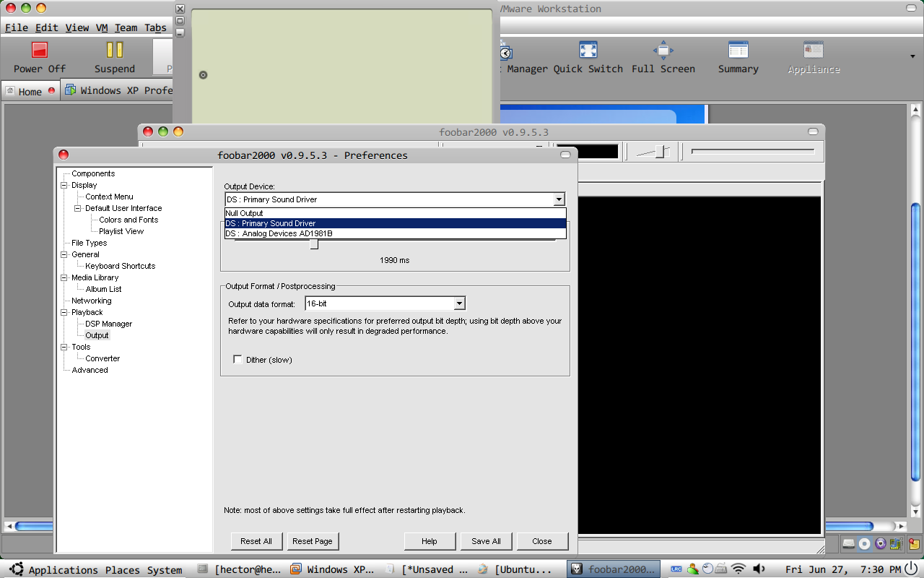Click the yellow sticky note message icon

914,543
